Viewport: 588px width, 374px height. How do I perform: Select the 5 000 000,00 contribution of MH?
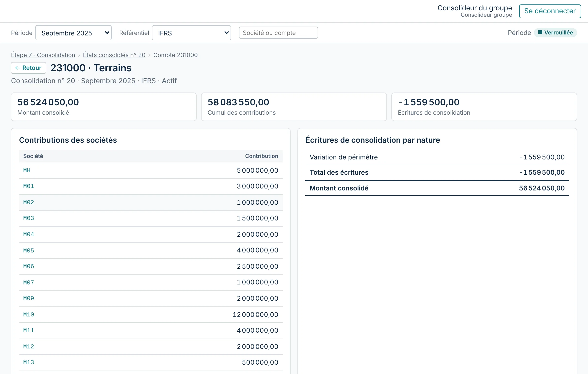(x=257, y=170)
